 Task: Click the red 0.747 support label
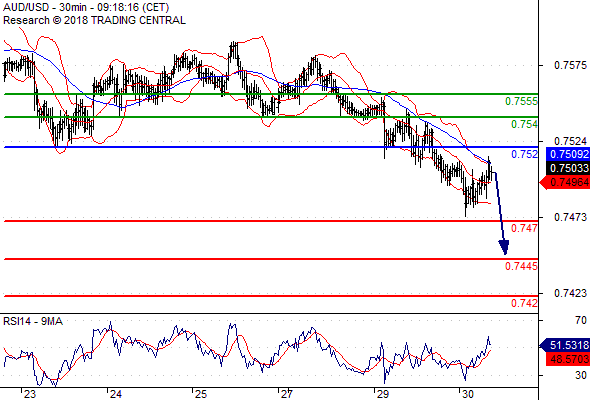point(524,228)
